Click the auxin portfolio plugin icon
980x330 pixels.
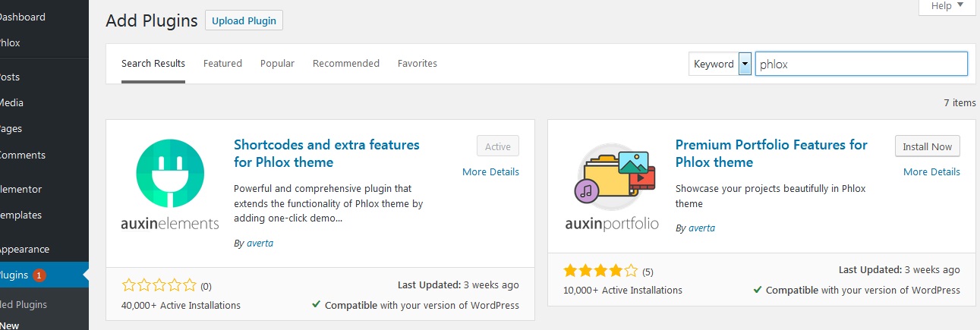point(612,186)
